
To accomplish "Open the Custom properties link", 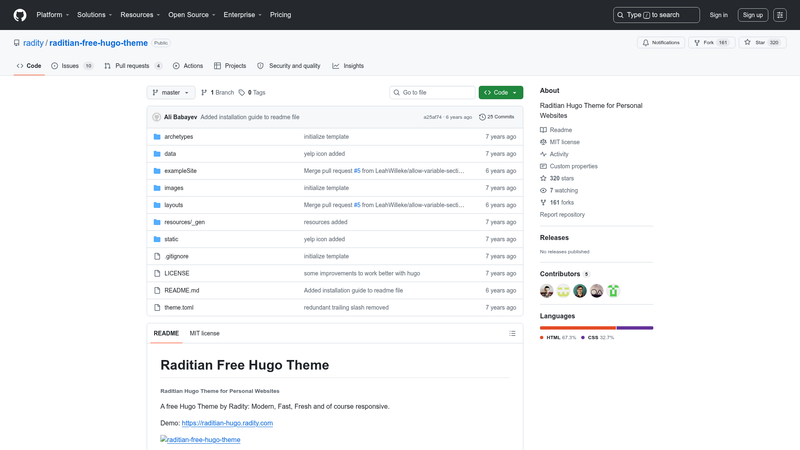I will pos(568,166).
